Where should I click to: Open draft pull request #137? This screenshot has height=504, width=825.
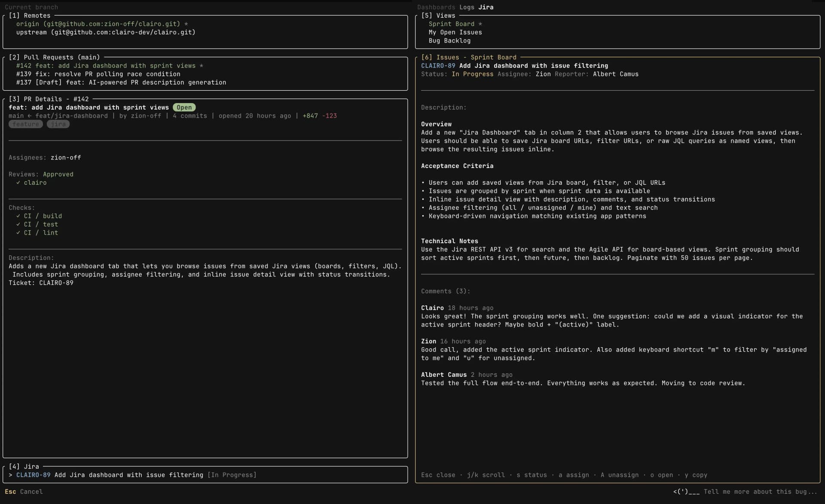coord(121,82)
